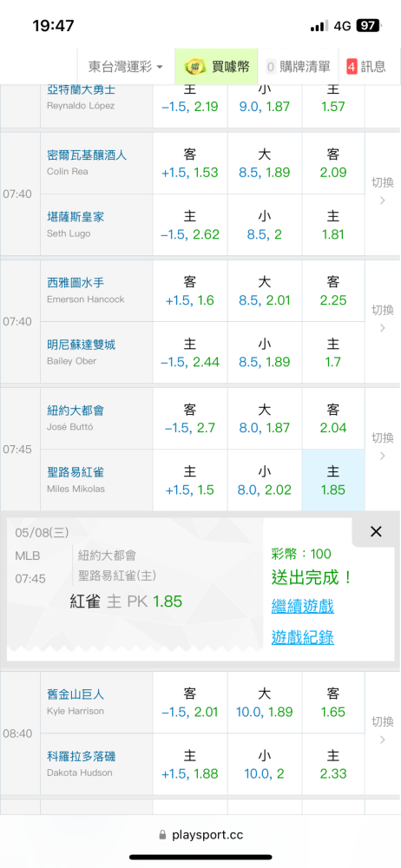
Task: Open the 聖路易紅雀 team link in the odds table
Action: pyautogui.click(x=76, y=472)
